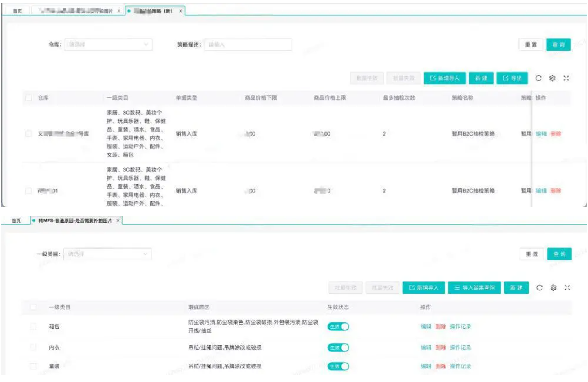588x382 pixels.
Task: Click the 商品价格下限 column header
Action: tap(261, 97)
